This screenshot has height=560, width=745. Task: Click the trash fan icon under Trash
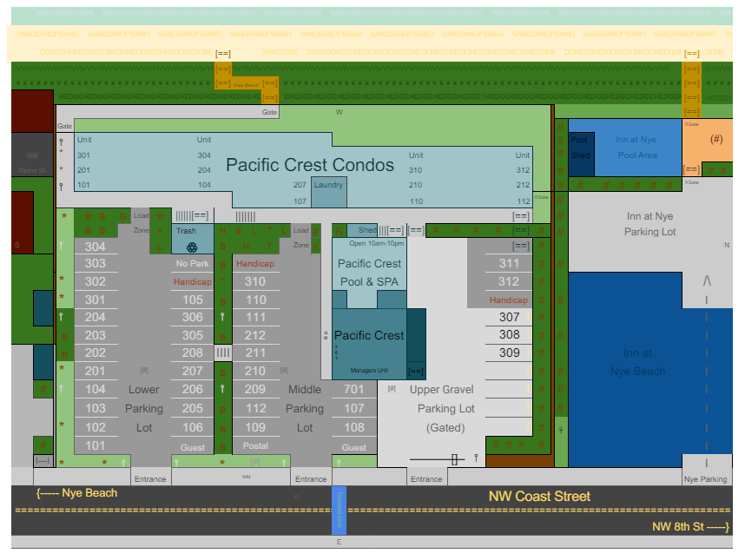pyautogui.click(x=192, y=247)
